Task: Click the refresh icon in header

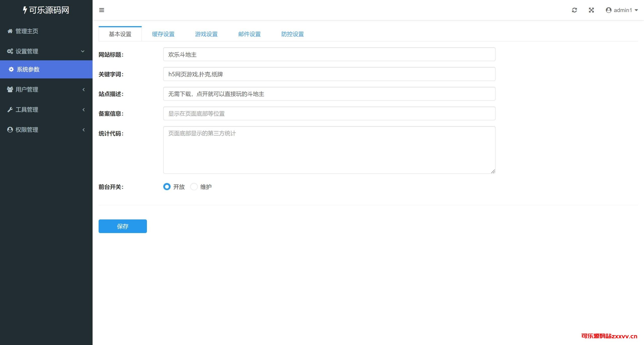Action: tap(574, 10)
